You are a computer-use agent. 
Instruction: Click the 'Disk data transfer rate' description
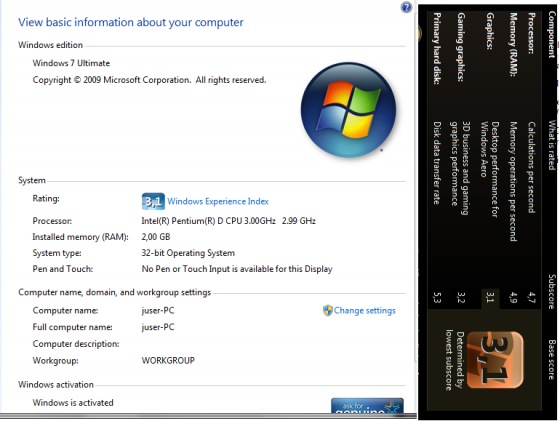point(437,163)
